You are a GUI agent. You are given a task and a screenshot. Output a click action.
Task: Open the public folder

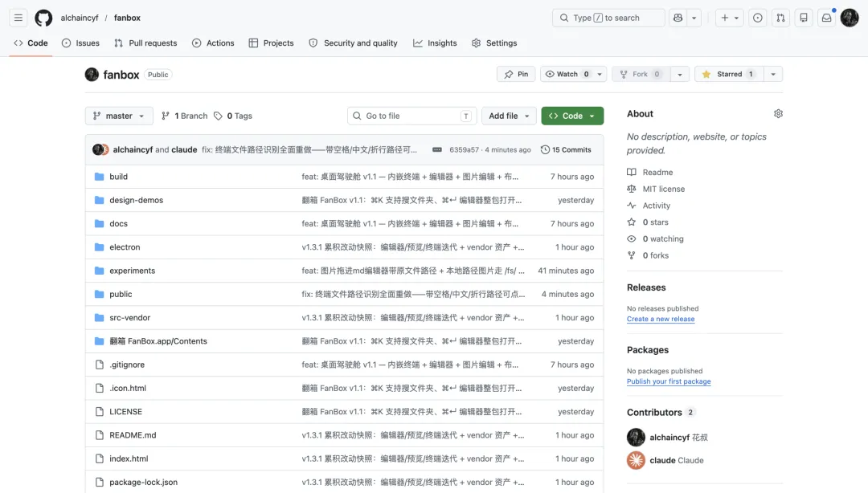pos(121,294)
